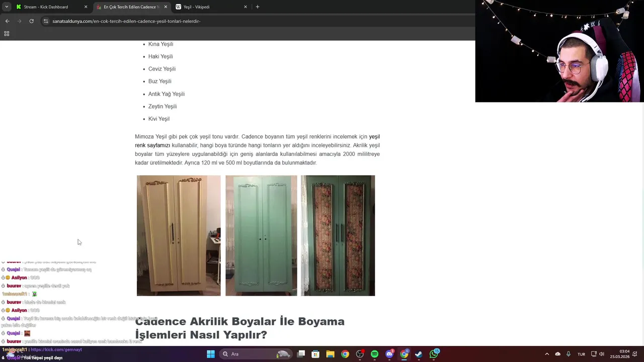The image size is (644, 362).
Task: Click the 'Antik Yağ Yeşili' list item
Action: [166, 94]
